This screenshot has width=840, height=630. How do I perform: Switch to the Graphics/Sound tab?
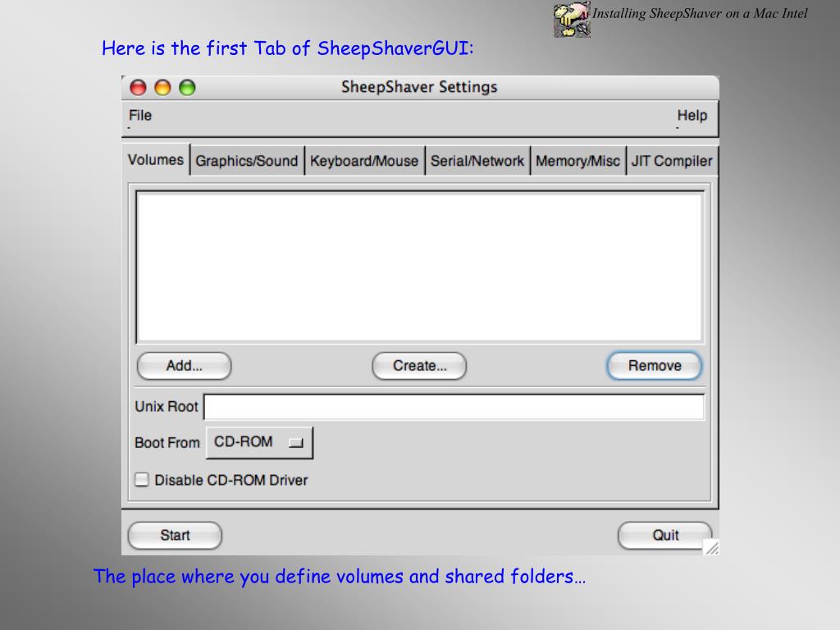[246, 161]
